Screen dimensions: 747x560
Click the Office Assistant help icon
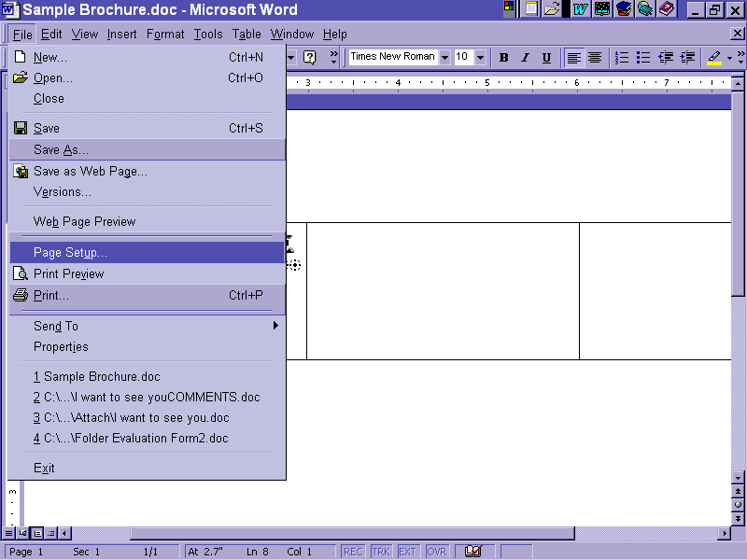(309, 57)
